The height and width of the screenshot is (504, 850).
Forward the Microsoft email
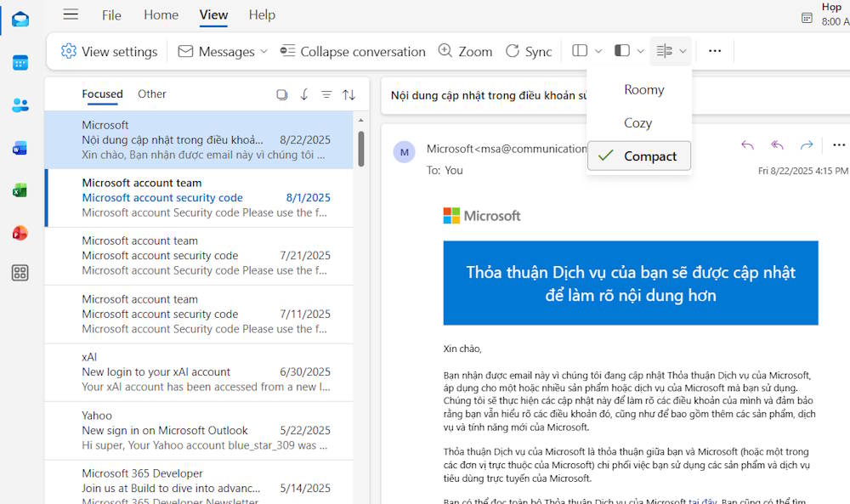pyautogui.click(x=806, y=144)
